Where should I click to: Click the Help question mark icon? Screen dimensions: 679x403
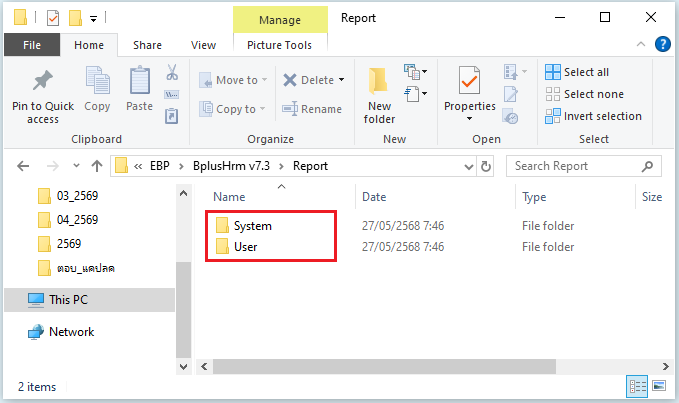[x=662, y=44]
